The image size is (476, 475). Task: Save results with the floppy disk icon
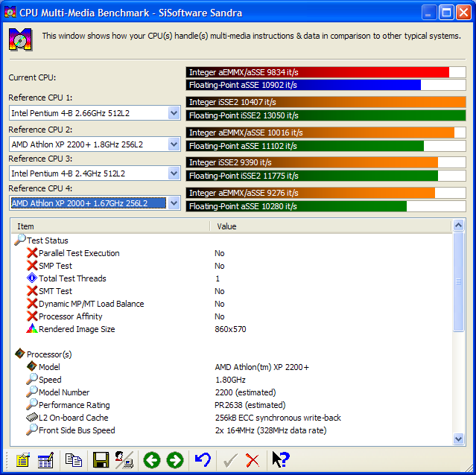pos(101,460)
